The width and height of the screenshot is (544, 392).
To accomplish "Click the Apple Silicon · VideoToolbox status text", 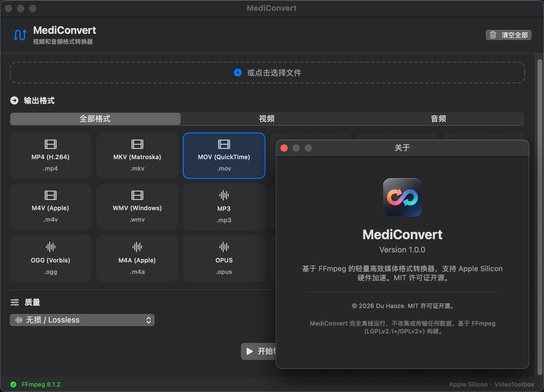I will coord(491,384).
